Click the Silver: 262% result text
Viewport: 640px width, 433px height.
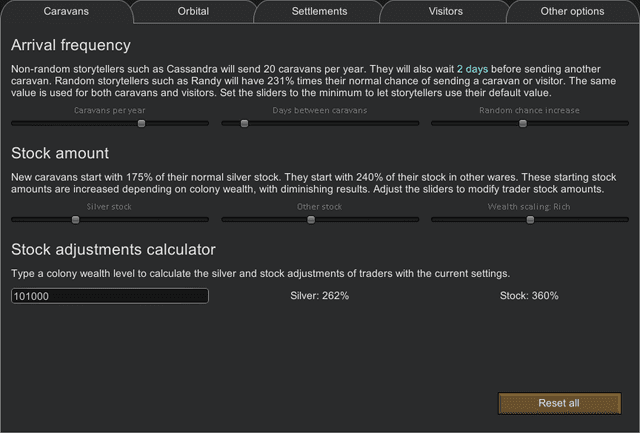(x=319, y=296)
